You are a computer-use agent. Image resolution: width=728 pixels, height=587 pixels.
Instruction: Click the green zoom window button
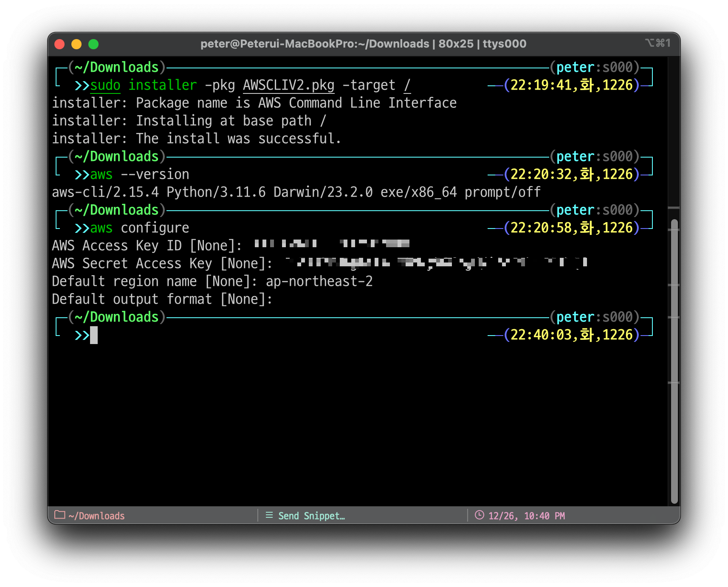pyautogui.click(x=93, y=44)
